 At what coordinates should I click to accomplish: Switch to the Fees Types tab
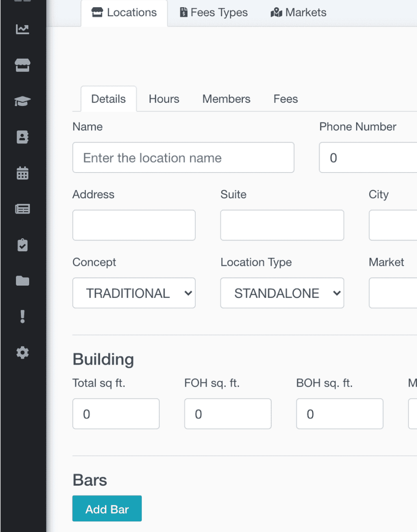214,13
